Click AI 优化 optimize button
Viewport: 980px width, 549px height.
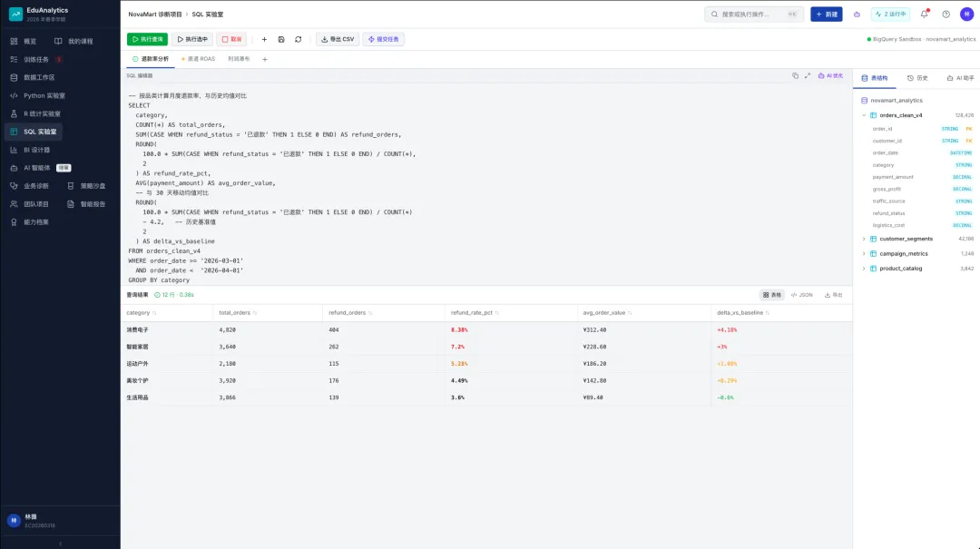(830, 75)
